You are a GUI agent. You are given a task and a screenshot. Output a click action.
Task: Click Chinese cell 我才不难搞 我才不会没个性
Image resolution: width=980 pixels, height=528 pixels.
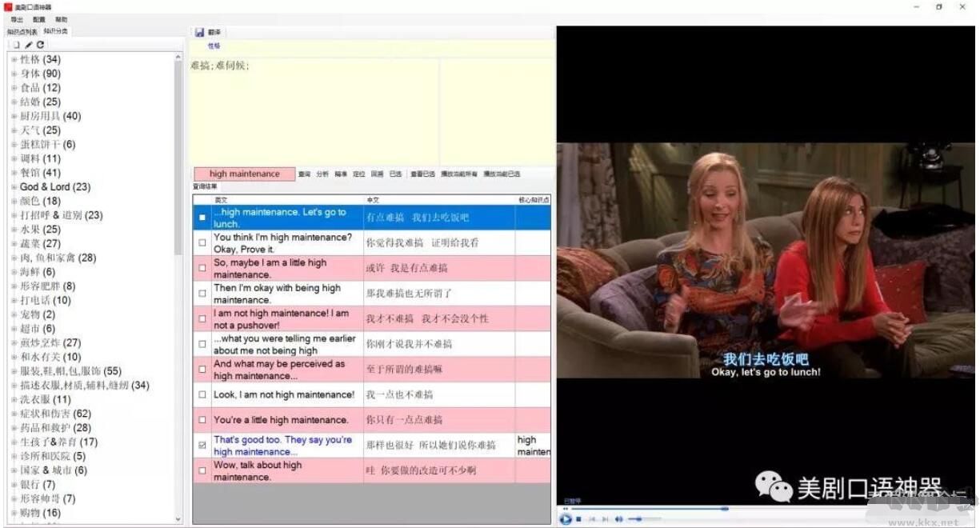click(x=440, y=318)
